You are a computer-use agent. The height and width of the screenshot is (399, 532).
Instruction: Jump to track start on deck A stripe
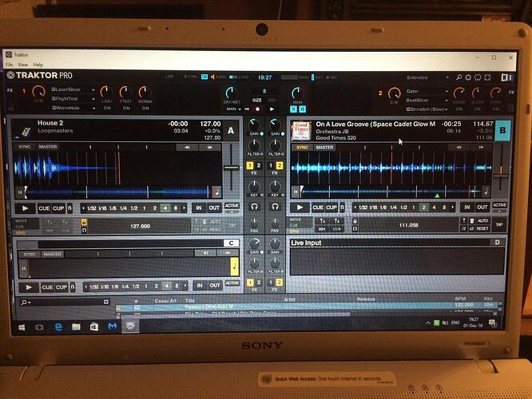pos(20,192)
